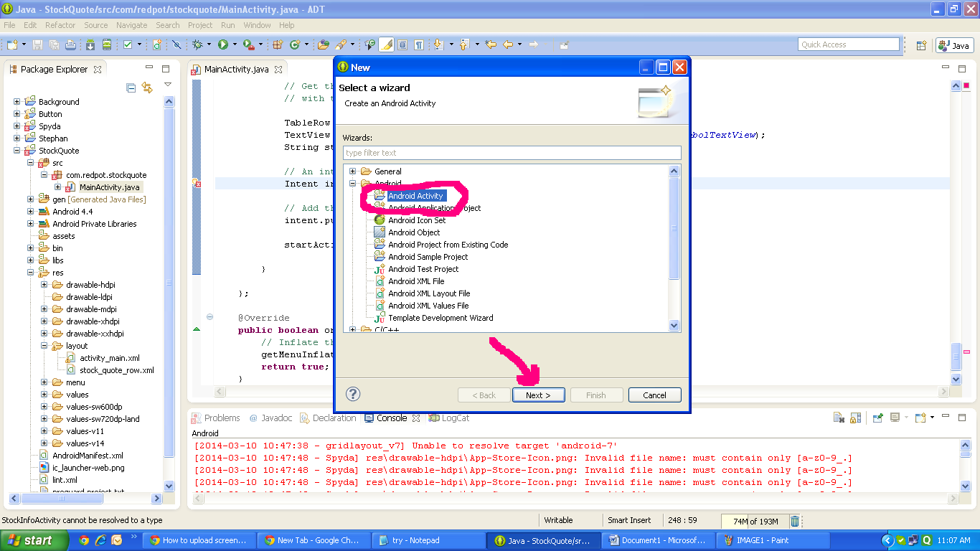Toggle Block Selection Mode icon
Viewport: 980px width, 551px height.
(x=402, y=44)
